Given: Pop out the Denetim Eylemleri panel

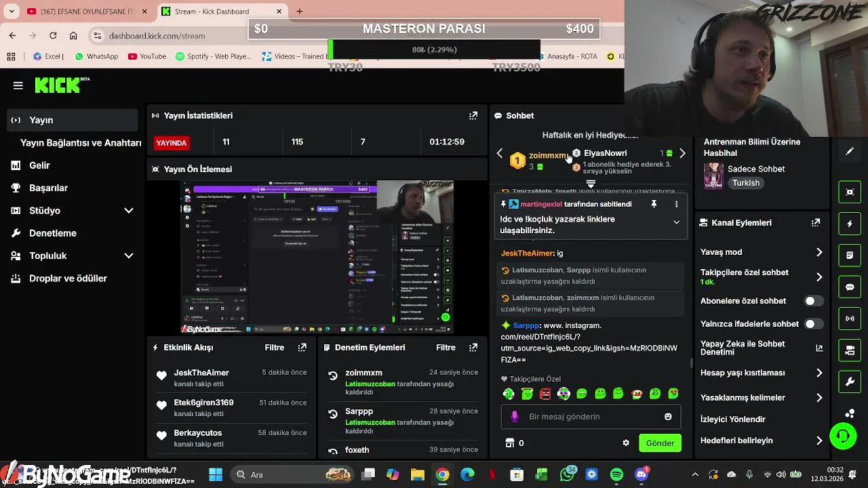Looking at the screenshot, I should pyautogui.click(x=473, y=348).
